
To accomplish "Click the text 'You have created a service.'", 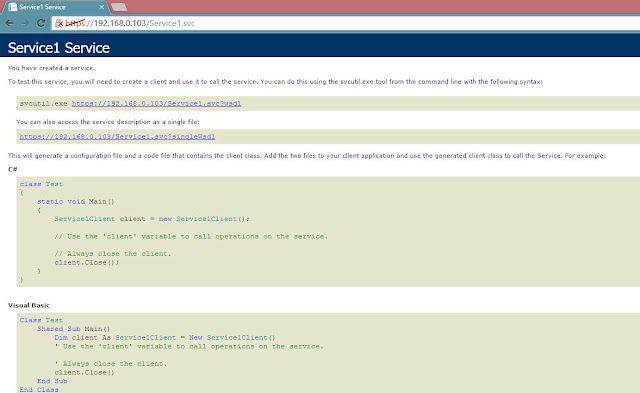I will tap(51, 68).
